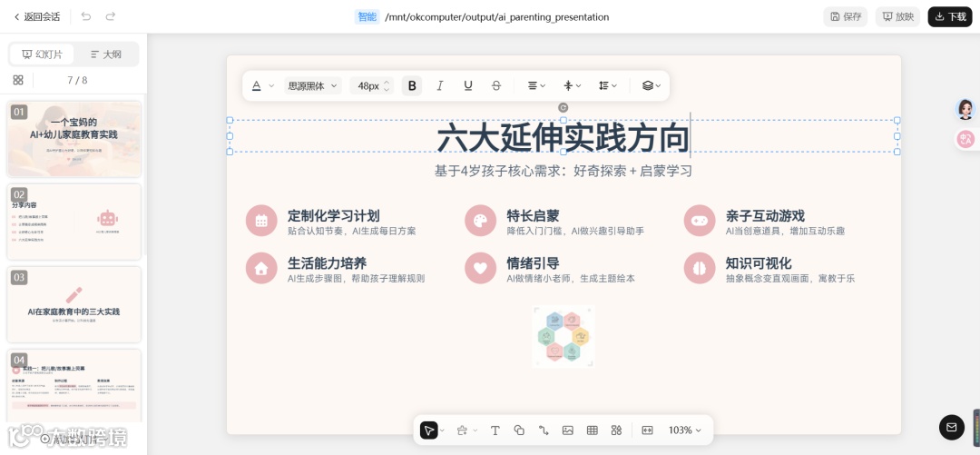The image size is (980, 455).
Task: Open the horizontal alignment dropdown
Action: click(536, 85)
